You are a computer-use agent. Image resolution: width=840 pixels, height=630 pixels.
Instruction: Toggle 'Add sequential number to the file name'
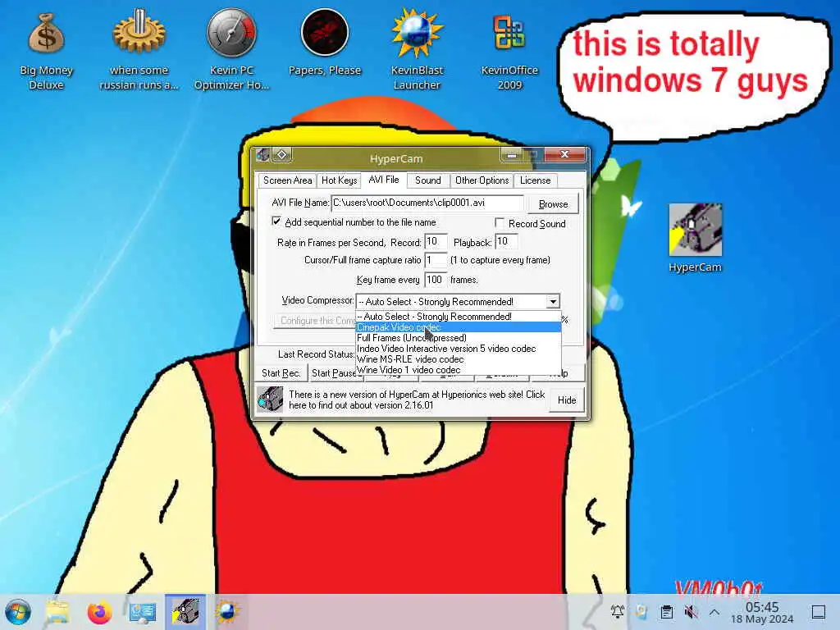click(276, 221)
